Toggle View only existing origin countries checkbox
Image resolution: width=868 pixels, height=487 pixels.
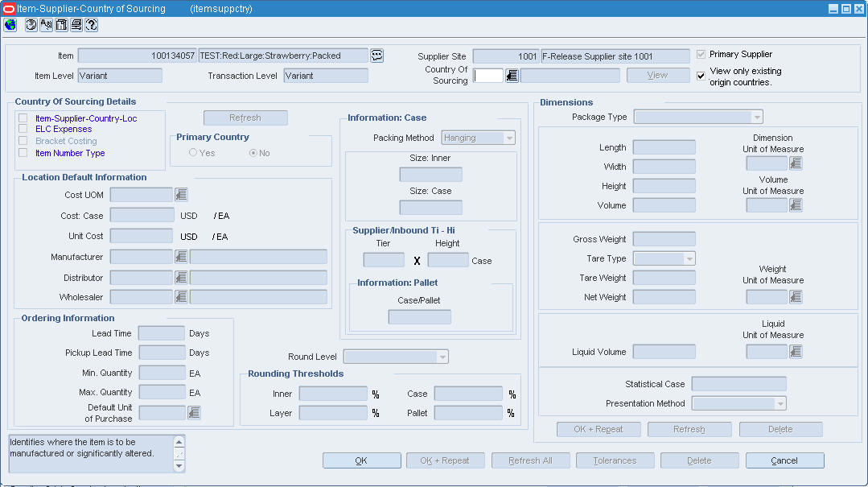[x=701, y=76]
